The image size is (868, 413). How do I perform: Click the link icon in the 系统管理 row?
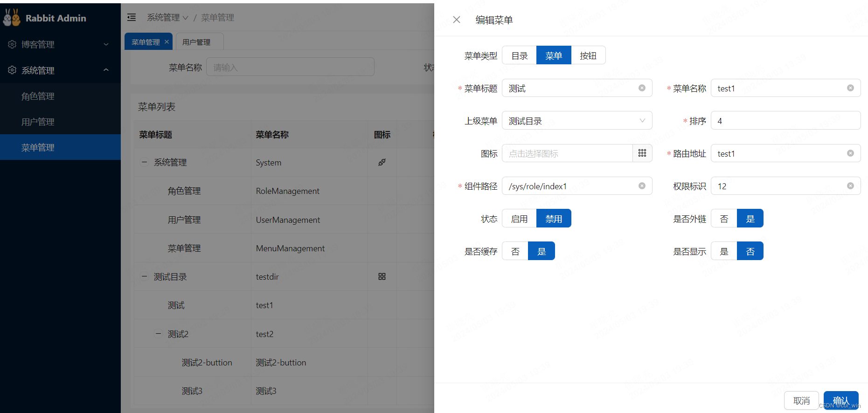click(382, 162)
